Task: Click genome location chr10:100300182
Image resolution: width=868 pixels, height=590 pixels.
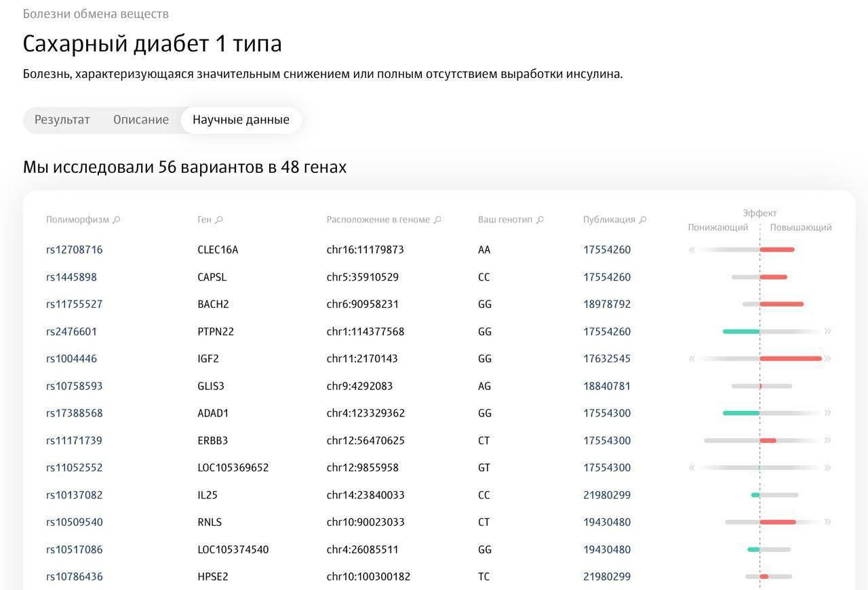Action: (368, 576)
